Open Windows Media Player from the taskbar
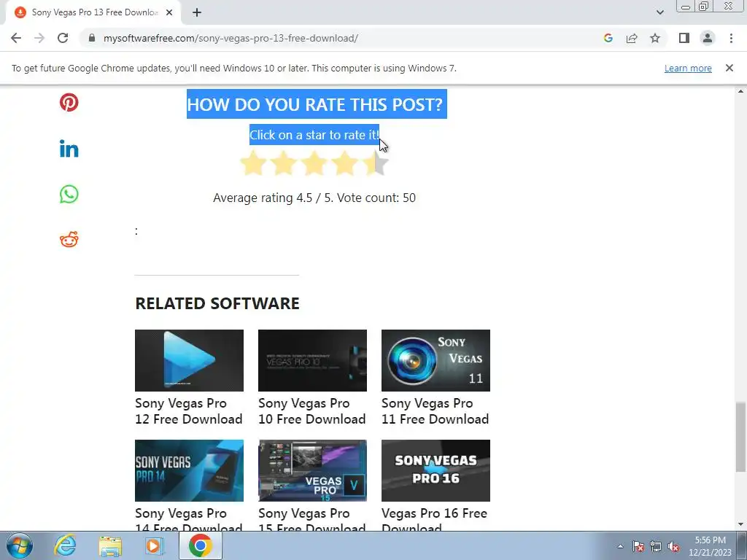747x560 pixels. (155, 546)
